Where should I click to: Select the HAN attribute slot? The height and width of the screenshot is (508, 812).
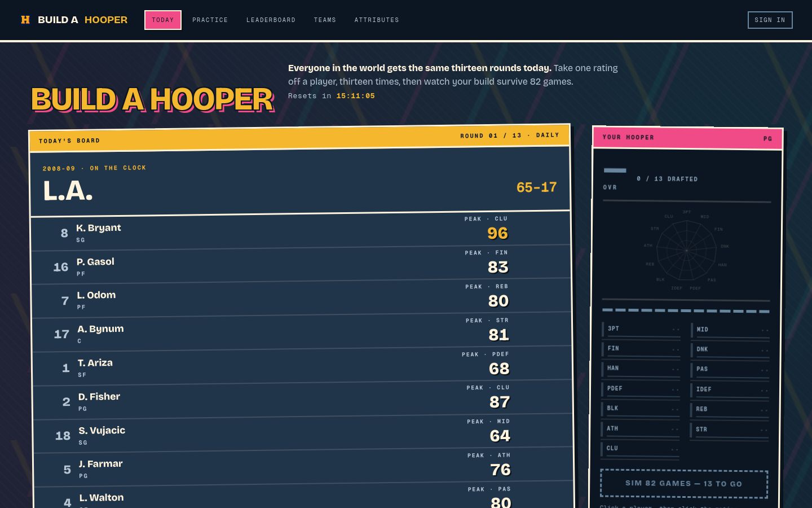(641, 370)
